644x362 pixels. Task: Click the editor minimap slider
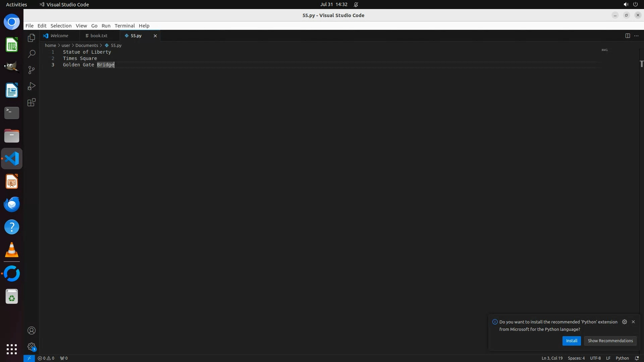click(604, 50)
